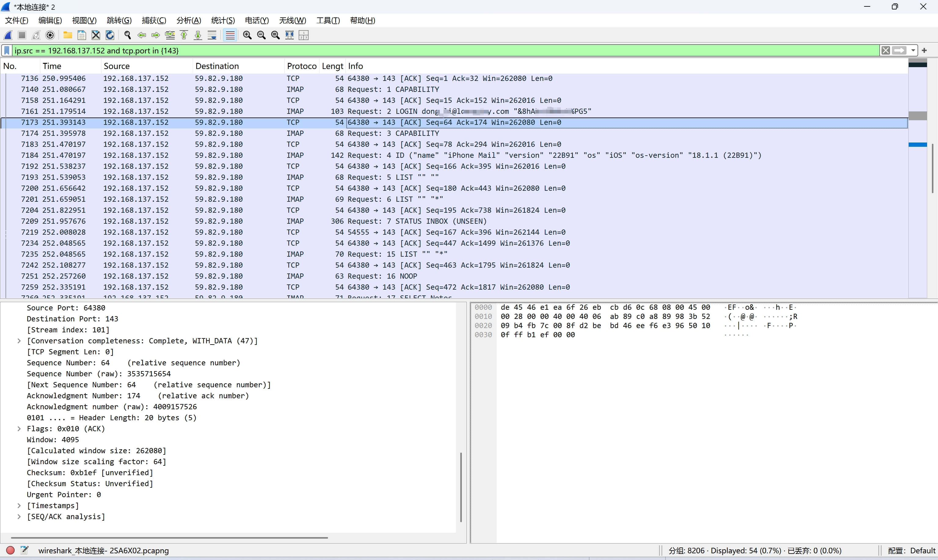Viewport: 938px width, 560px height.
Task: Toggle auto-scroll during live capture
Action: (212, 35)
